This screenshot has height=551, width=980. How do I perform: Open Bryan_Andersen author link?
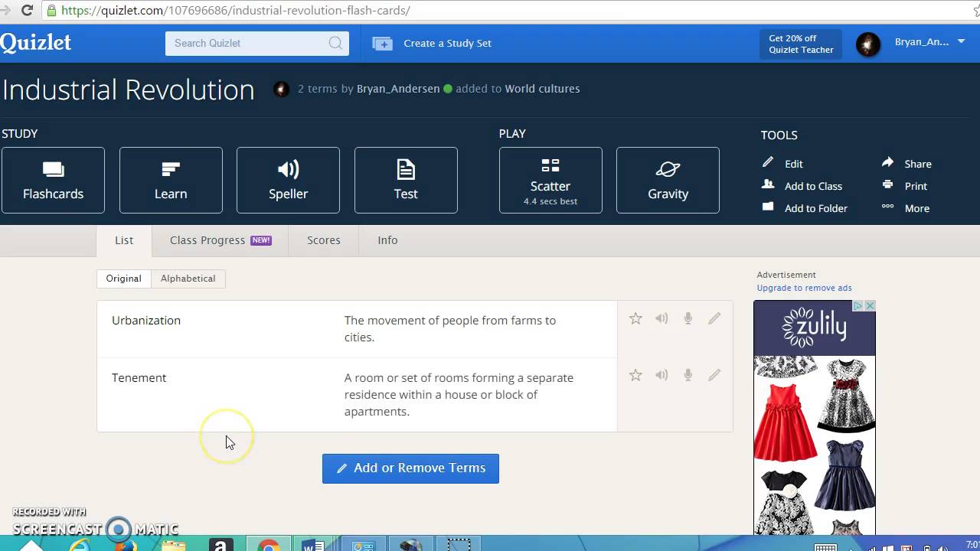tap(398, 89)
